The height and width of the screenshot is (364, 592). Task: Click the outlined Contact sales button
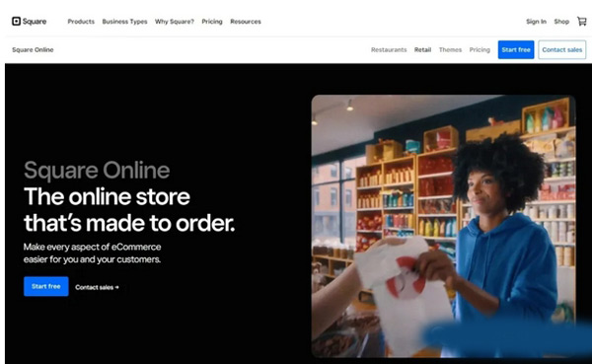coord(561,49)
